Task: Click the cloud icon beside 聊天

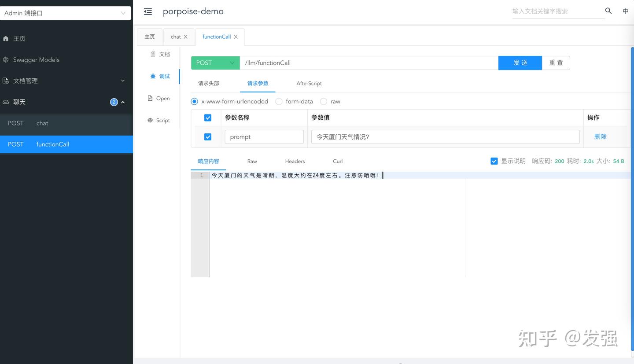Action: (6, 102)
